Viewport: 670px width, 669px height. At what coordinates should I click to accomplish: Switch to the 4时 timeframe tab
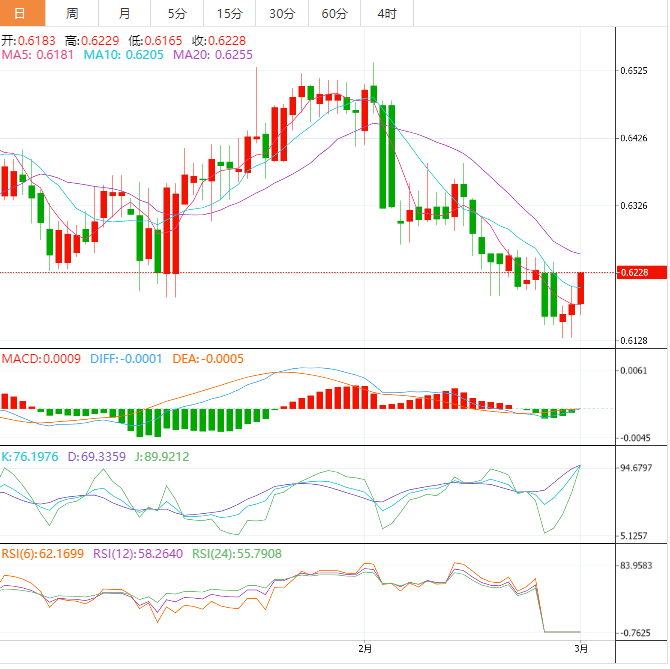[x=387, y=13]
